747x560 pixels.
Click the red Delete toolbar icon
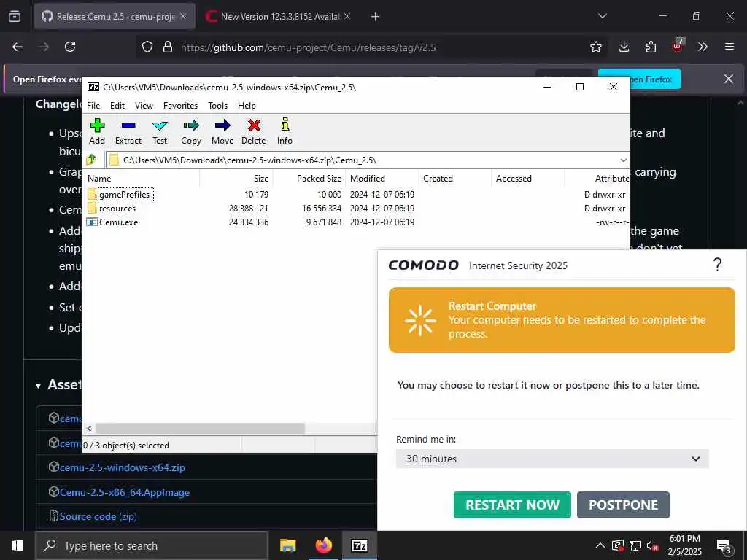tap(253, 131)
